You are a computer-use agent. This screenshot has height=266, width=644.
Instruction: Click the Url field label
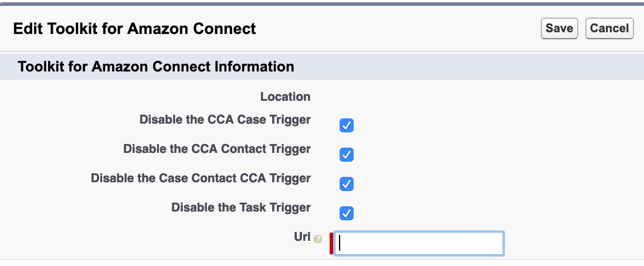[302, 237]
